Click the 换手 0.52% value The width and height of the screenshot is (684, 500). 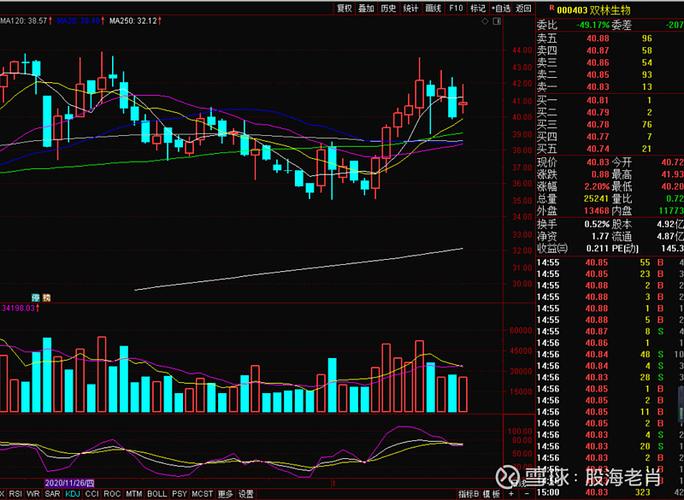tap(597, 224)
